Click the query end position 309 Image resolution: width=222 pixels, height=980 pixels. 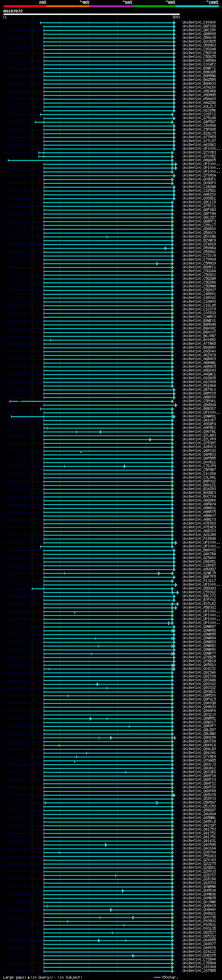(175, 17)
